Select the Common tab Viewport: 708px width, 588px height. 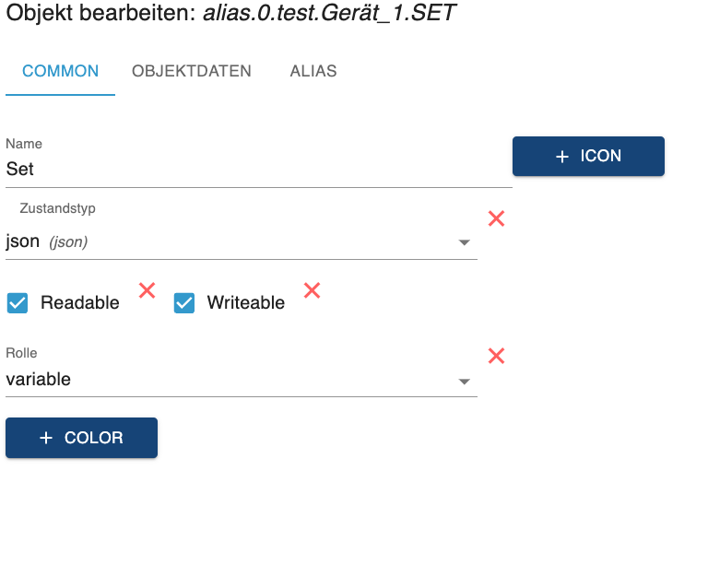click(61, 71)
